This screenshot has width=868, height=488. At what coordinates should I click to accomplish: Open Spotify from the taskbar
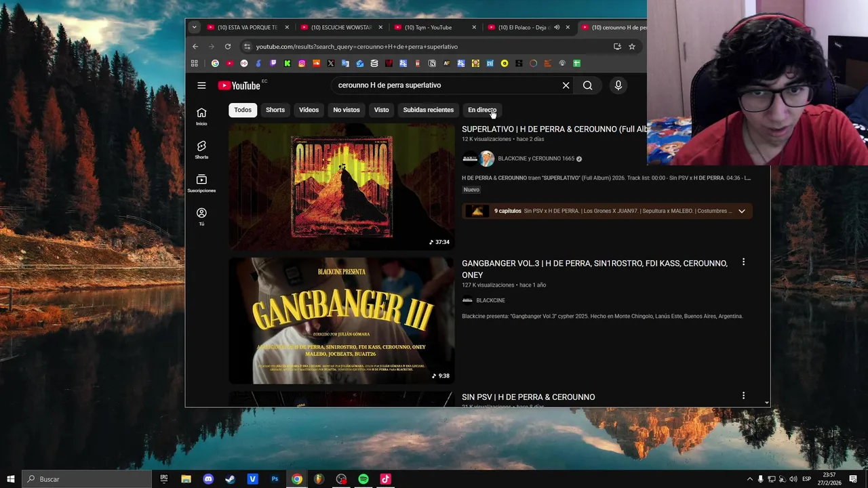pos(363,479)
